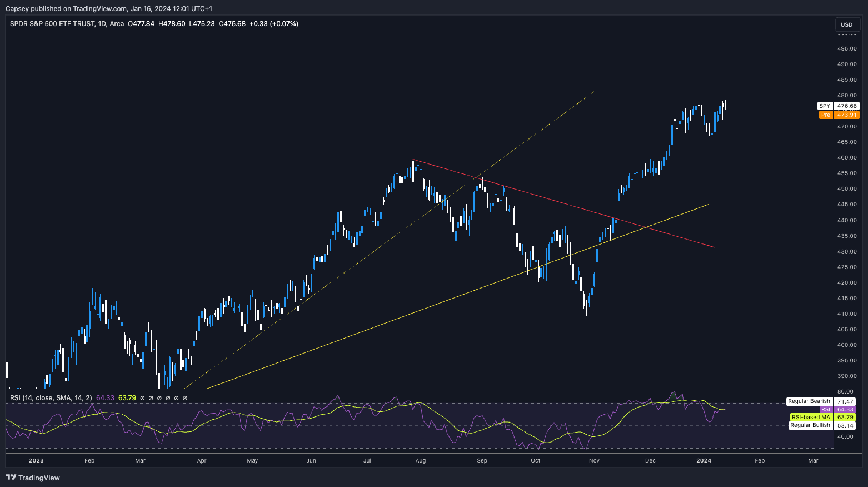Click the 450.00 level on price scale

pyautogui.click(x=847, y=189)
